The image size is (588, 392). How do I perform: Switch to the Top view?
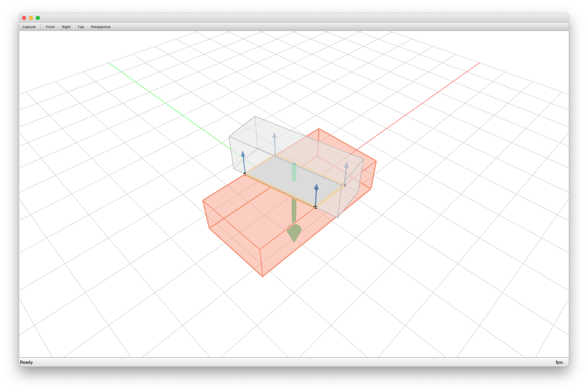(x=81, y=27)
